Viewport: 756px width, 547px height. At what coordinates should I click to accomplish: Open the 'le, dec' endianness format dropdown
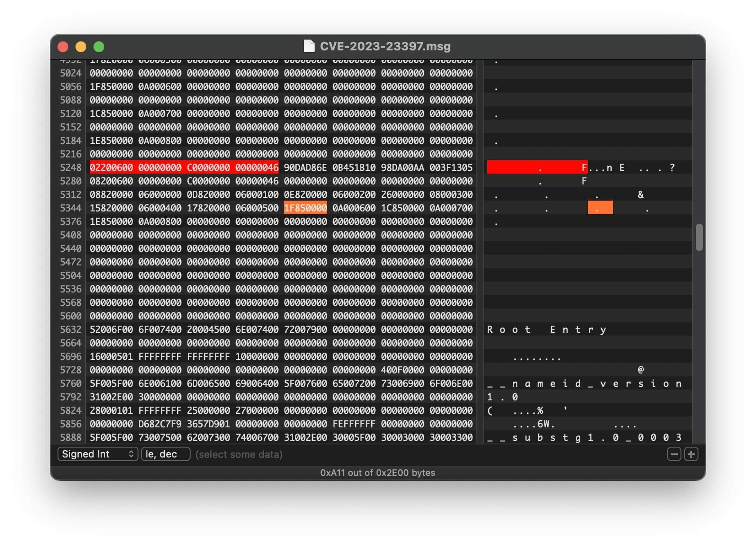click(165, 454)
